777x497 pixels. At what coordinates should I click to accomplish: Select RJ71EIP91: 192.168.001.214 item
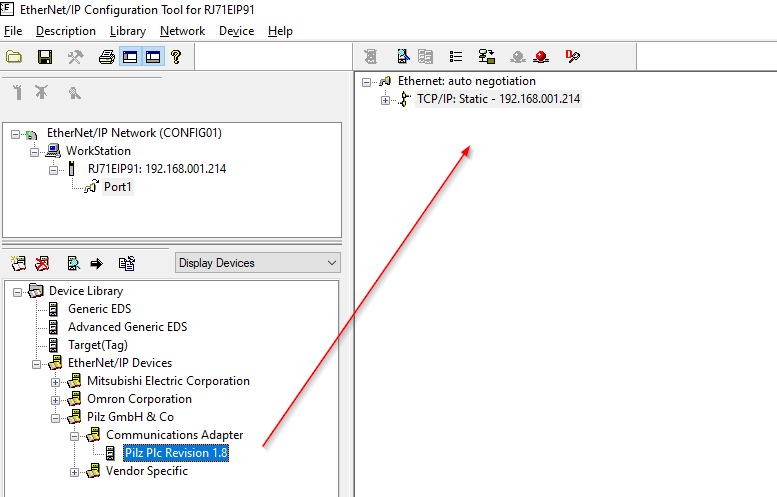(x=157, y=168)
